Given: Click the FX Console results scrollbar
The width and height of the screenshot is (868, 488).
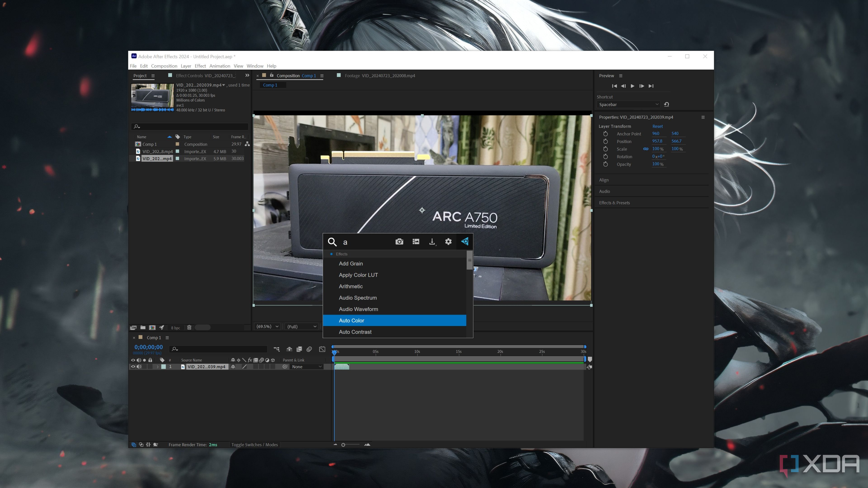Looking at the screenshot, I should point(469,260).
